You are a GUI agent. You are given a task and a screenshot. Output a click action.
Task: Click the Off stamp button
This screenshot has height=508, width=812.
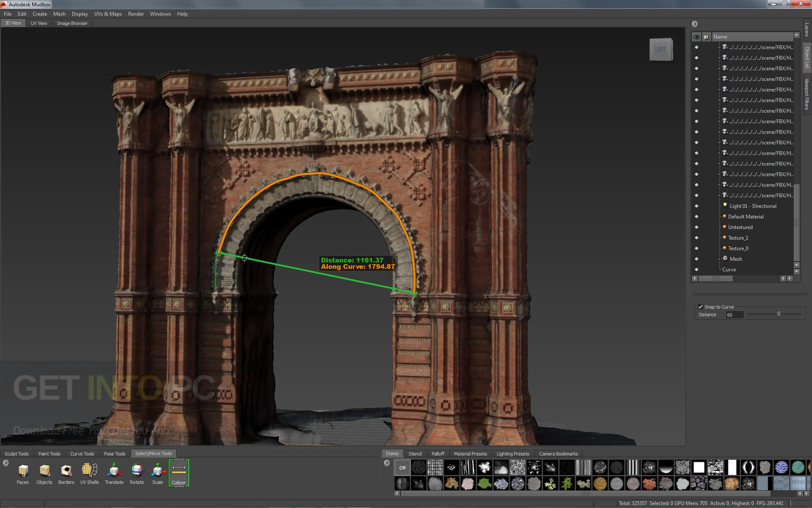402,468
